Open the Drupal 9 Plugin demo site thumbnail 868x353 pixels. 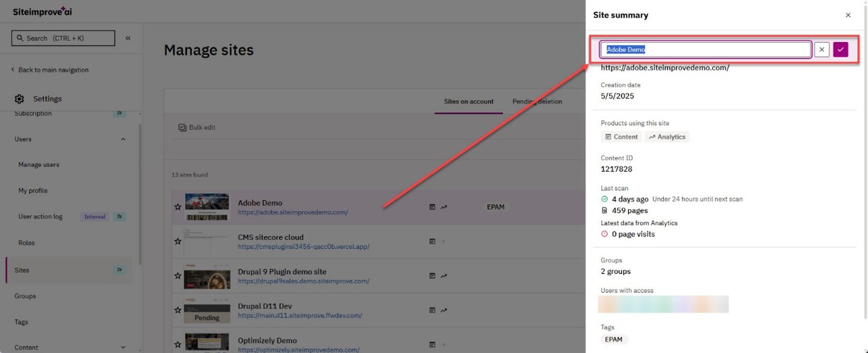(x=207, y=276)
